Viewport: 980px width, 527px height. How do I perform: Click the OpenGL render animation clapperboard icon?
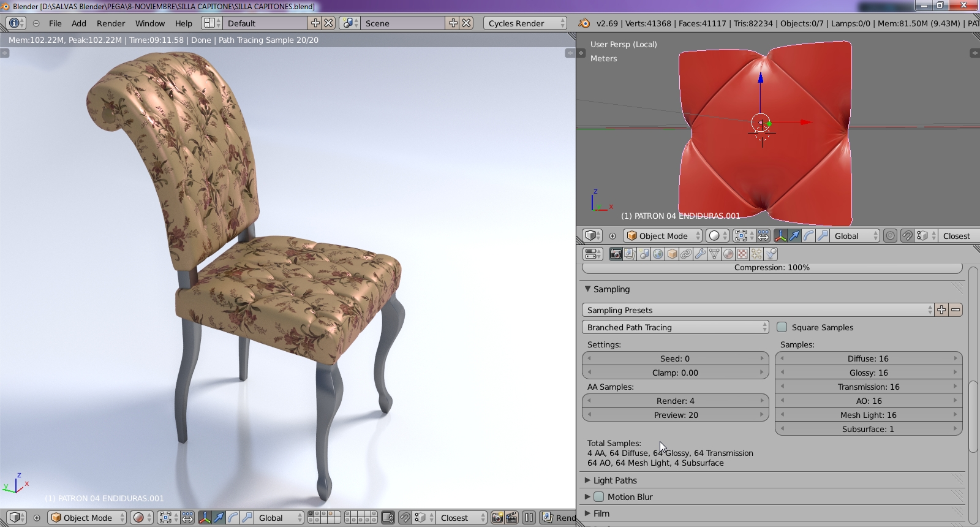point(511,518)
